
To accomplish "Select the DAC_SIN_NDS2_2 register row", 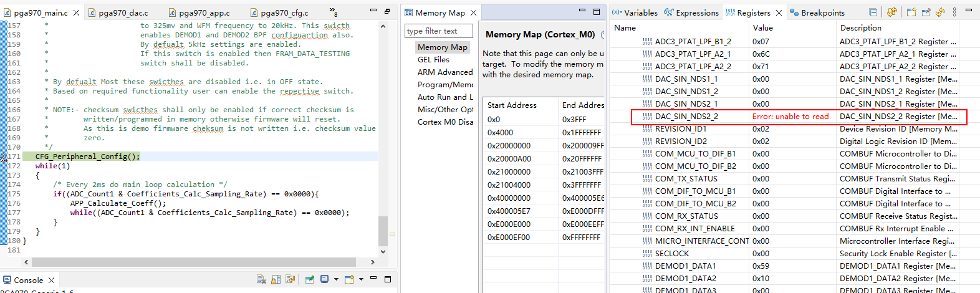I will click(686, 117).
